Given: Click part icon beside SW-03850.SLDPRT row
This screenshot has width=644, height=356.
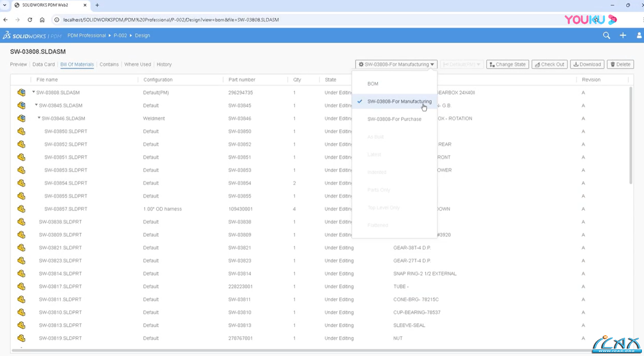Looking at the screenshot, I should (x=21, y=131).
